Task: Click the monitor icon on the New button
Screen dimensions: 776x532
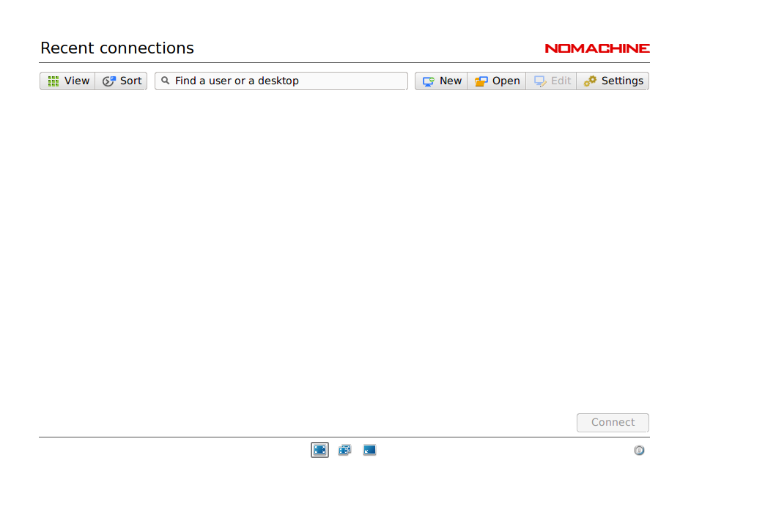Action: [x=429, y=81]
